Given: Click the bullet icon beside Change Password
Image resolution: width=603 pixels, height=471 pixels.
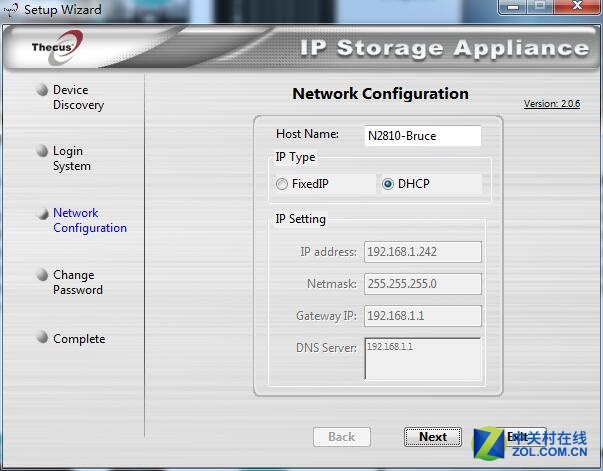Looking at the screenshot, I should 42,275.
